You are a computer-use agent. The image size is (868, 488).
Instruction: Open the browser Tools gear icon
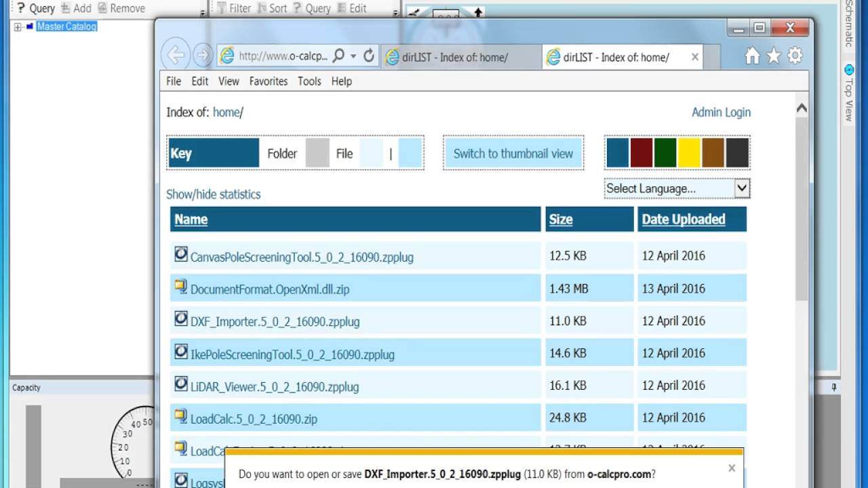(795, 56)
